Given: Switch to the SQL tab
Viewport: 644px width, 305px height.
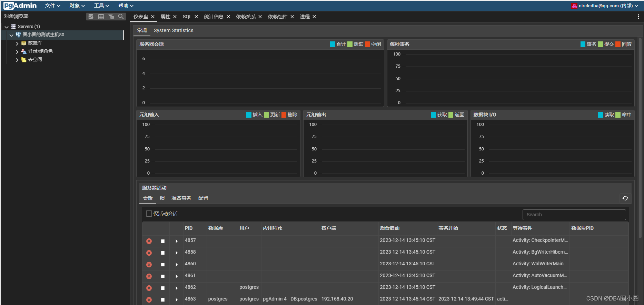Looking at the screenshot, I should tap(187, 17).
